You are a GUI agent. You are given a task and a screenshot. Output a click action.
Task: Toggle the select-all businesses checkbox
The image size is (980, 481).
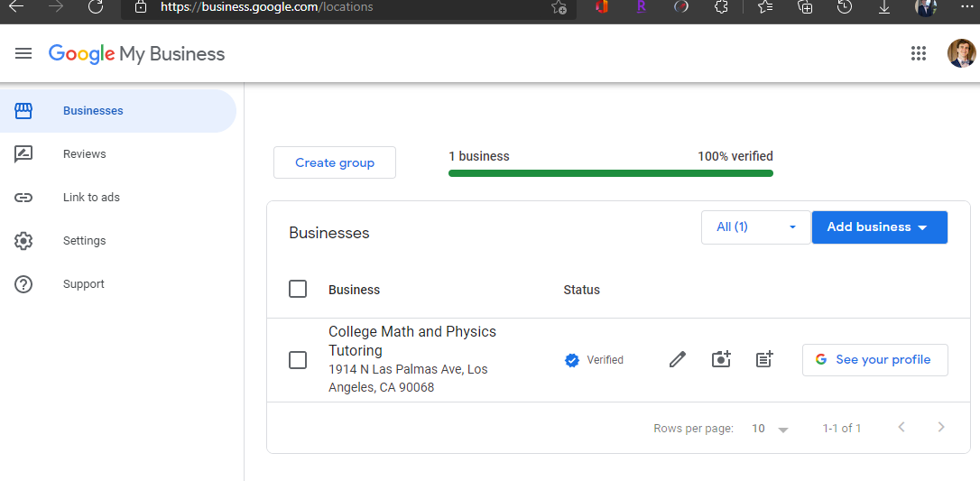pos(298,289)
